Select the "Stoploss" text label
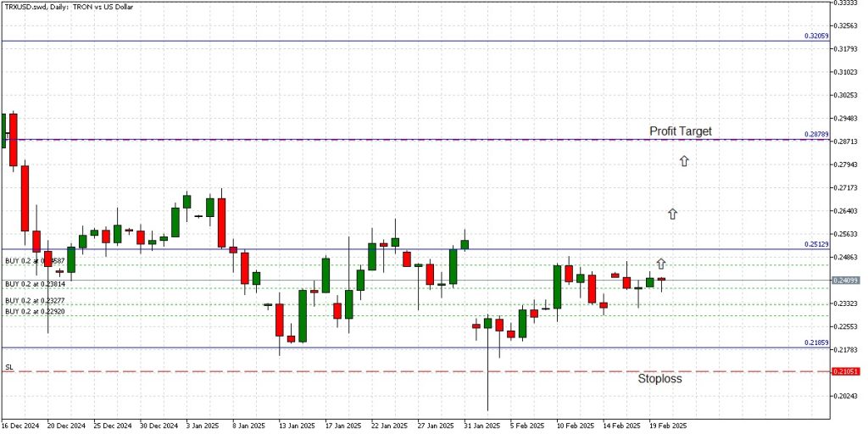Viewport: 868px width, 434px height. tap(659, 379)
